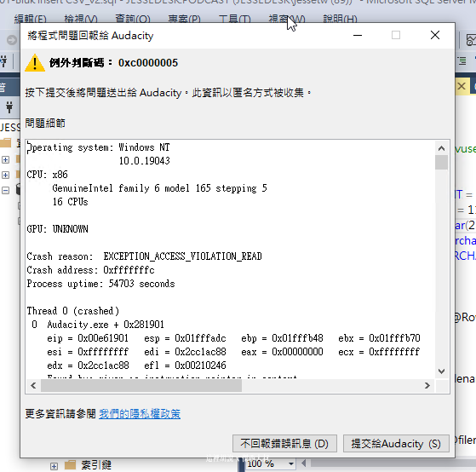This screenshot has height=472, width=476.
Task: Click the Audacity.exe + 0x281901 stack line
Action: click(x=98, y=325)
